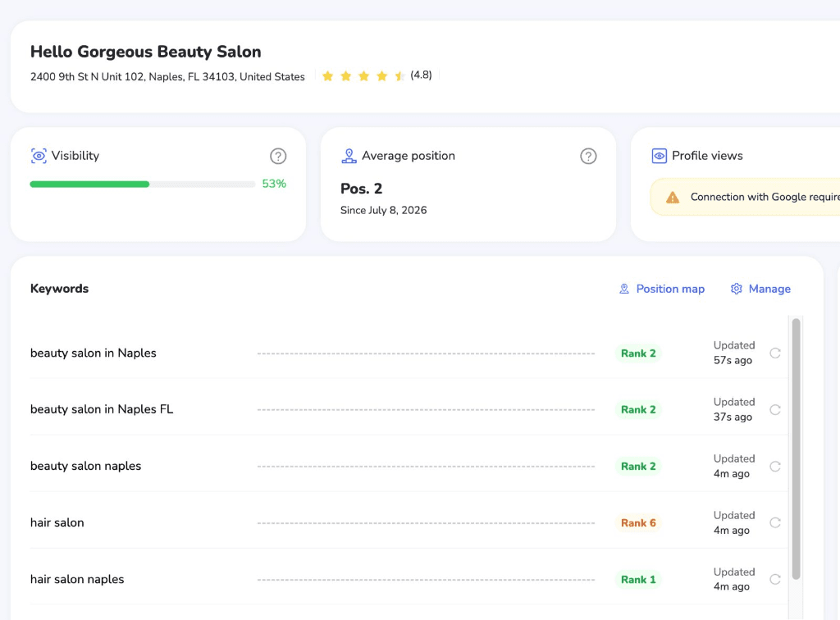This screenshot has width=840, height=620.
Task: Select the 'hair salon naples' keyword text
Action: 77,579
